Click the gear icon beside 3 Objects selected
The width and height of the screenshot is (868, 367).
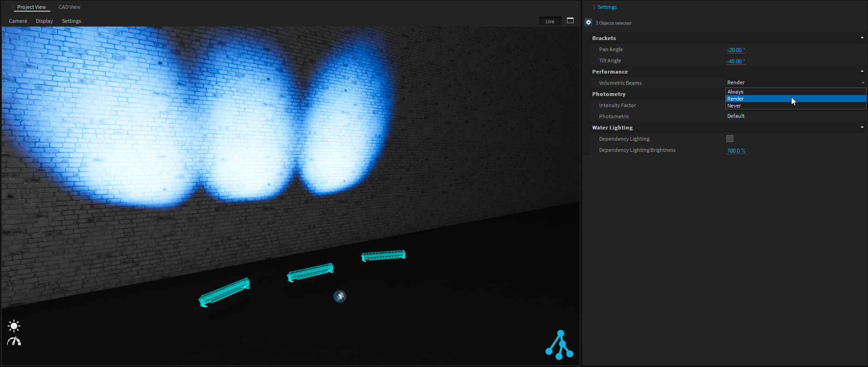(588, 22)
